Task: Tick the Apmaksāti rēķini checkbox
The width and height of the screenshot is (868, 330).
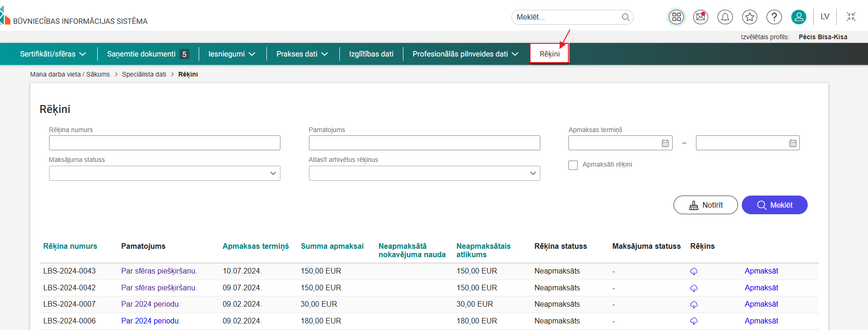Action: (x=573, y=165)
